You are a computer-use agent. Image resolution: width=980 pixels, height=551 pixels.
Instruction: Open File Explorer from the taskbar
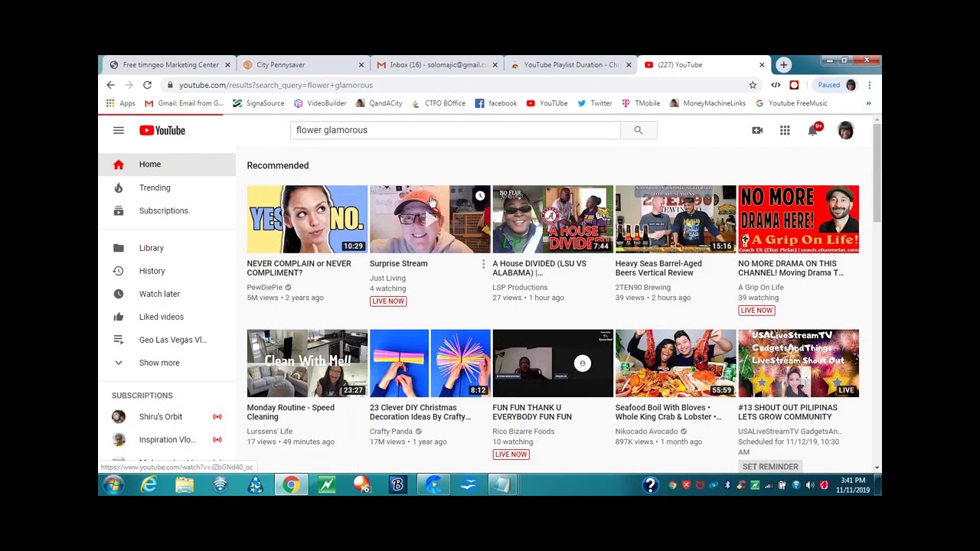185,484
